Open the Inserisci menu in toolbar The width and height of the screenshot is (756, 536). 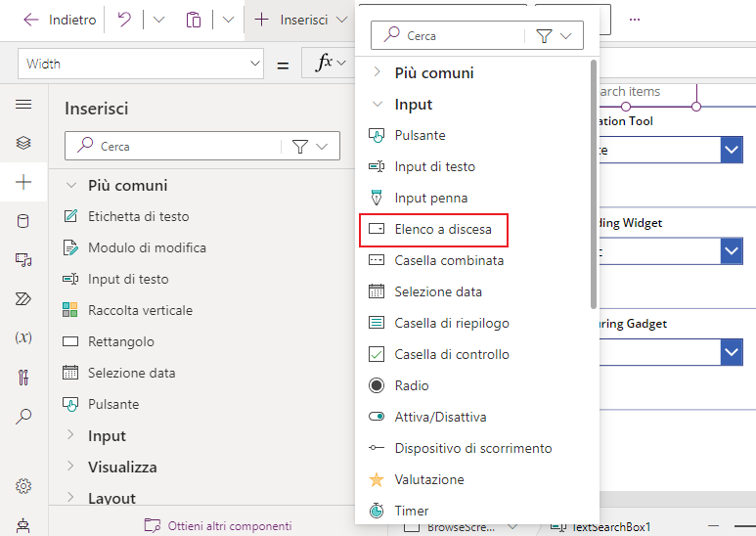[300, 20]
